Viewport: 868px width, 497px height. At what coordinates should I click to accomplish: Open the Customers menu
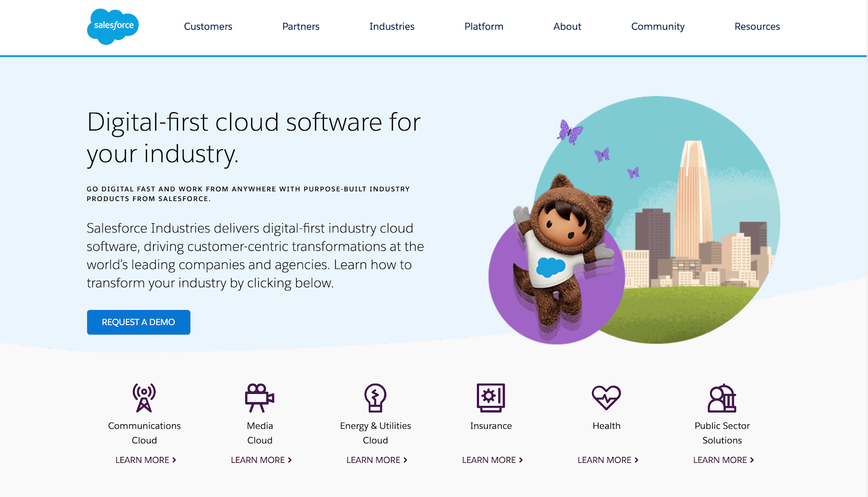click(208, 27)
